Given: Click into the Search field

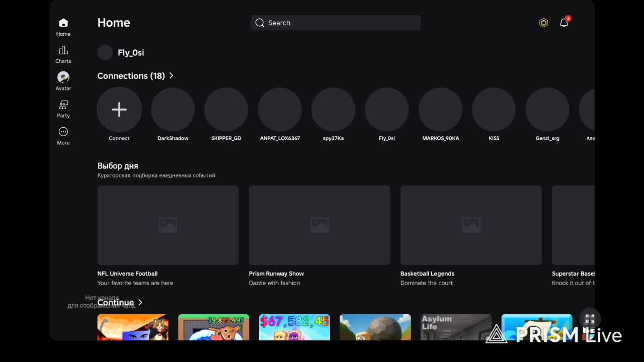Looking at the screenshot, I should click(x=336, y=23).
